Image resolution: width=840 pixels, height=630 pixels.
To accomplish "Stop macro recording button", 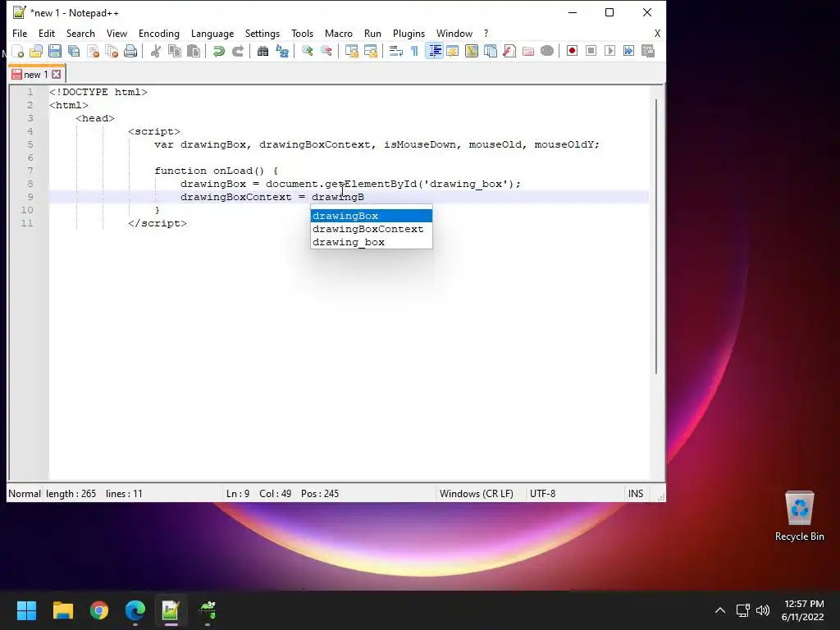I will coord(591,51).
